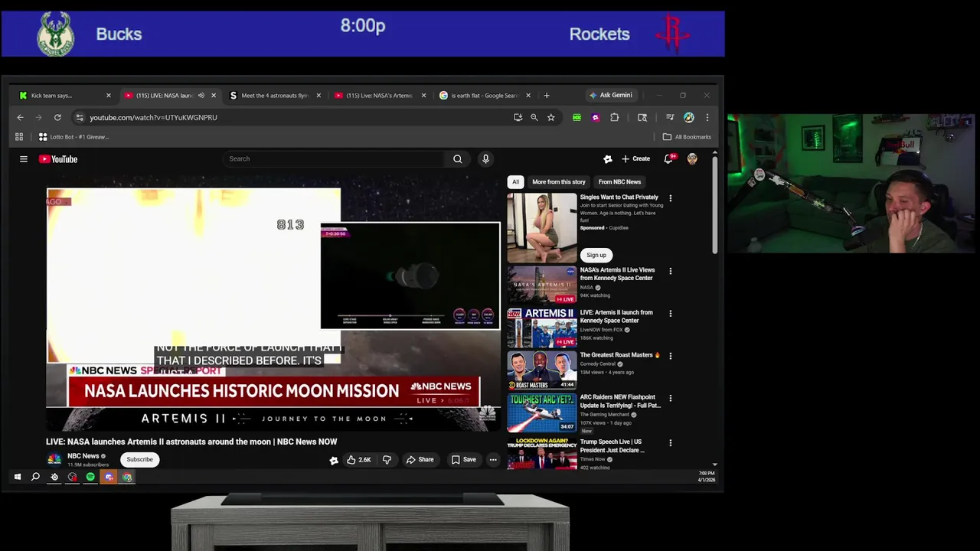Click the zoom magnifier icon in address bar
Image resolution: width=980 pixels, height=551 pixels.
[534, 117]
